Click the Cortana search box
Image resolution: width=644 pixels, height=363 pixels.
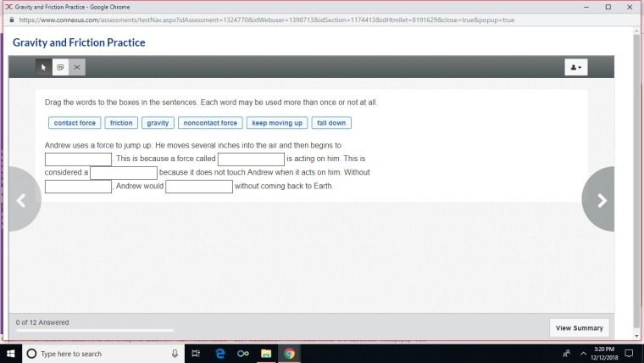(103, 354)
